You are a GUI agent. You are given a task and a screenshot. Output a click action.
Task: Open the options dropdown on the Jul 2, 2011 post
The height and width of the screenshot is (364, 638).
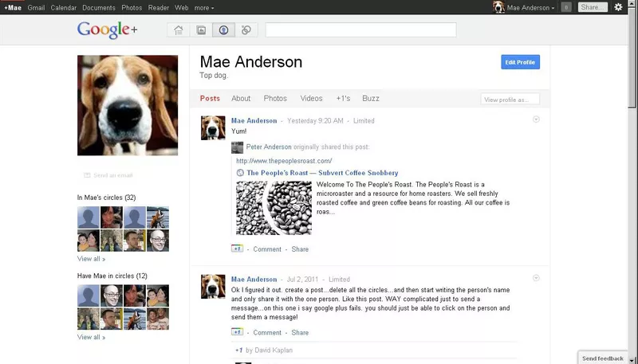(x=536, y=278)
